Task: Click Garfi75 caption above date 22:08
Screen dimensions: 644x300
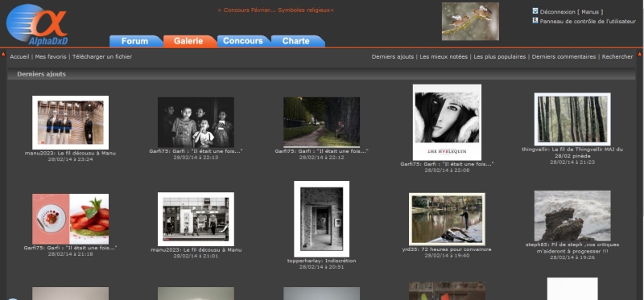Action: pos(447,164)
